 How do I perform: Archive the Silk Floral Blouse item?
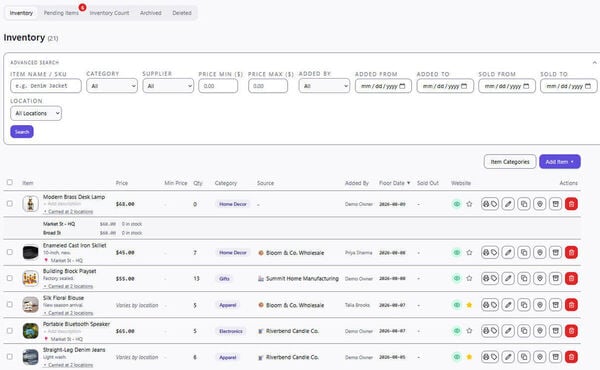555,305
